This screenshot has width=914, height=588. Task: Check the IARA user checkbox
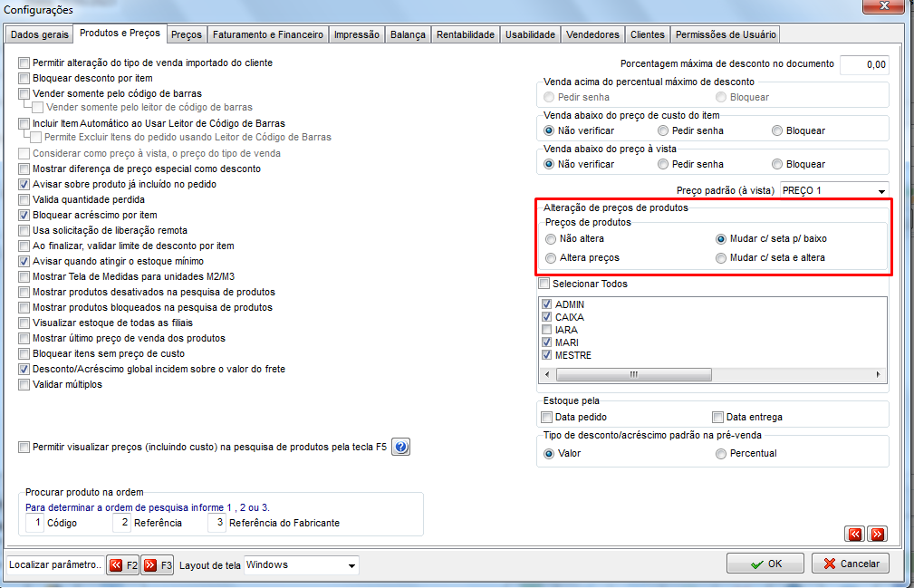click(547, 330)
